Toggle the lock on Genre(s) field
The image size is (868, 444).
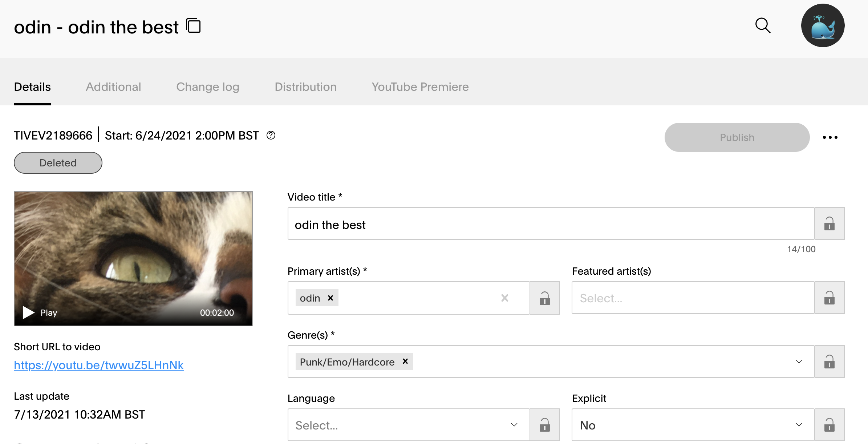[830, 362]
